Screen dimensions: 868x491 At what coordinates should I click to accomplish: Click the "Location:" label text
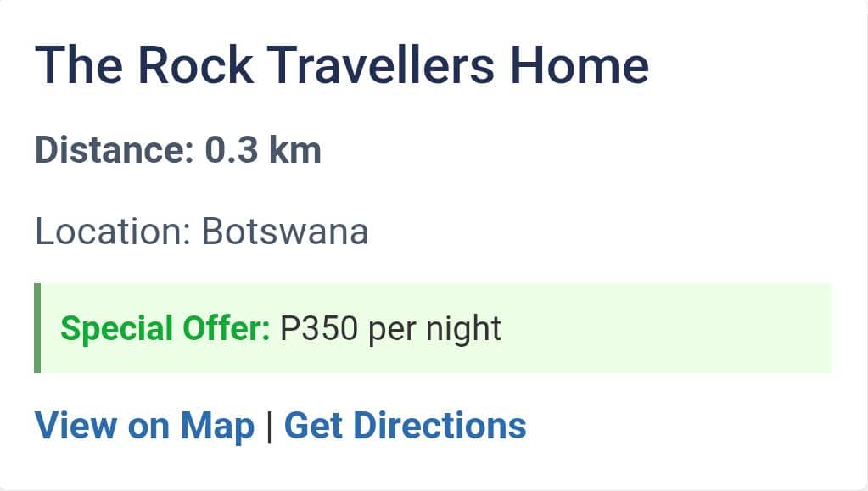coord(112,232)
